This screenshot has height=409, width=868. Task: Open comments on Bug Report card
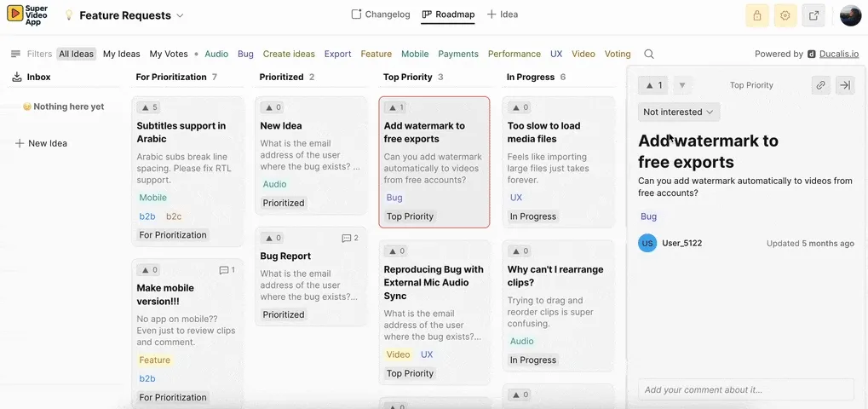(x=349, y=239)
